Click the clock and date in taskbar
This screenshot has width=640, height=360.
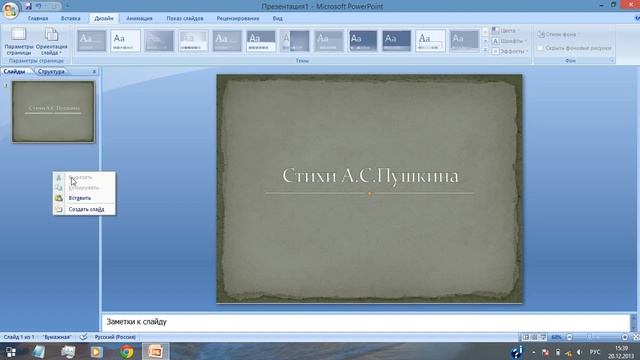[621, 352]
